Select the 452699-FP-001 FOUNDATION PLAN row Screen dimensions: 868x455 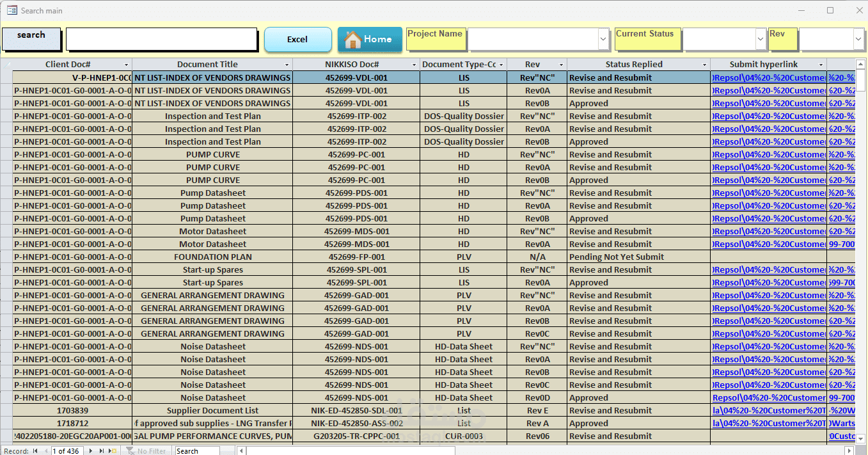[x=433, y=257]
